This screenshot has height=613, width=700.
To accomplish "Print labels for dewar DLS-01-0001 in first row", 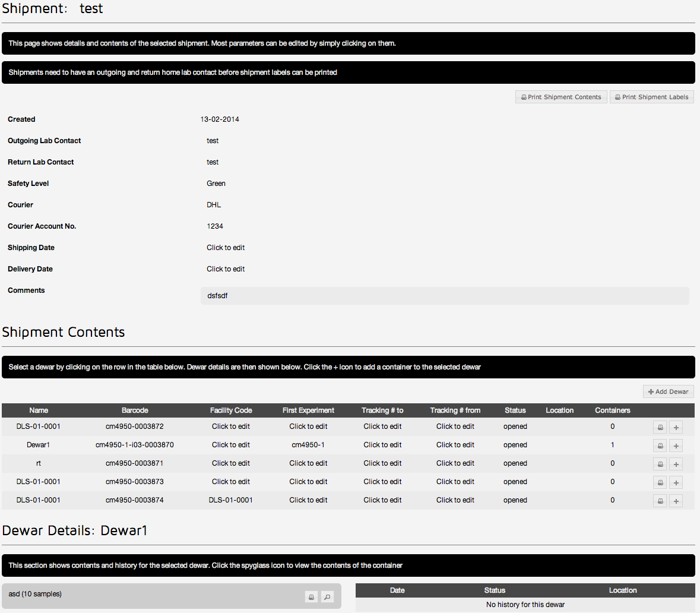I will click(x=660, y=426).
